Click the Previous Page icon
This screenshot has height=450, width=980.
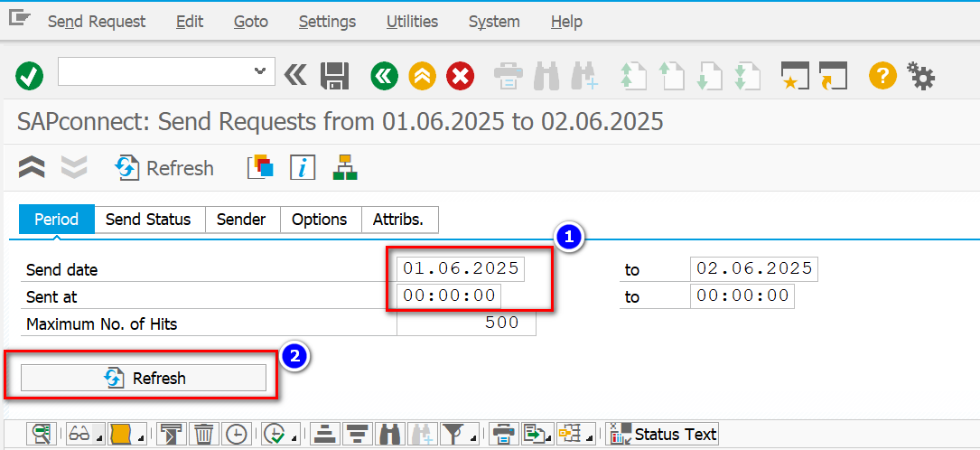[672, 76]
